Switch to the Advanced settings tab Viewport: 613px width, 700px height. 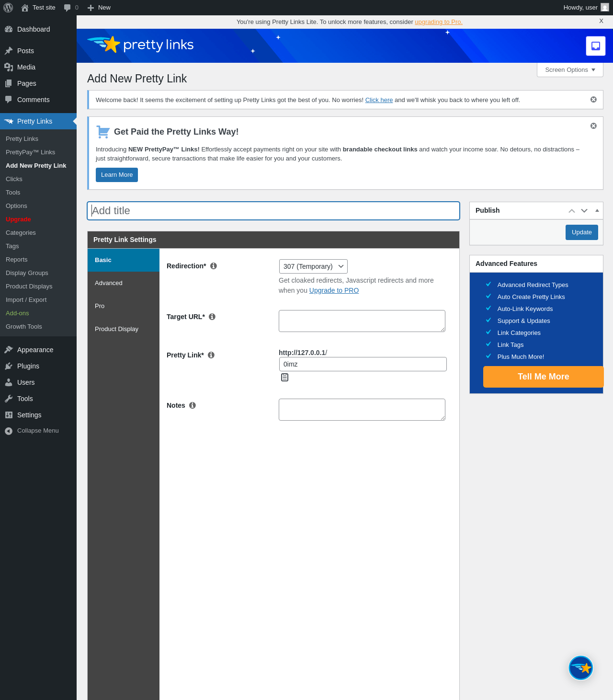point(124,283)
